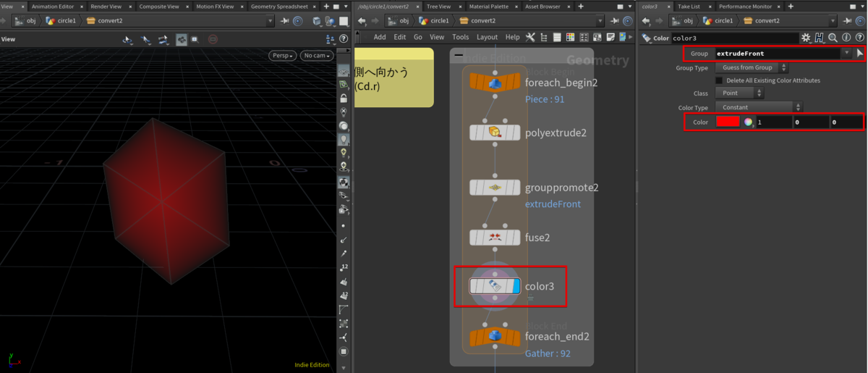Click the parameter gear icon for color3
This screenshot has height=373, width=868.
point(806,38)
